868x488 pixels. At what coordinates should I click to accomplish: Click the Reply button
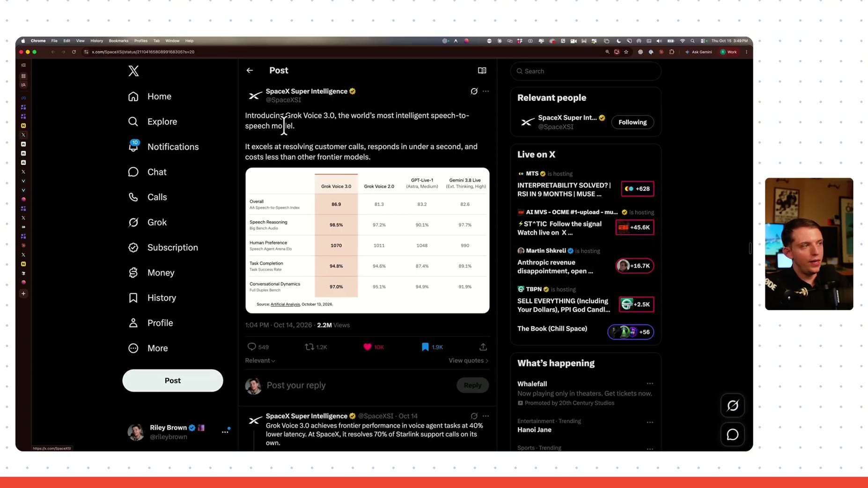click(472, 385)
